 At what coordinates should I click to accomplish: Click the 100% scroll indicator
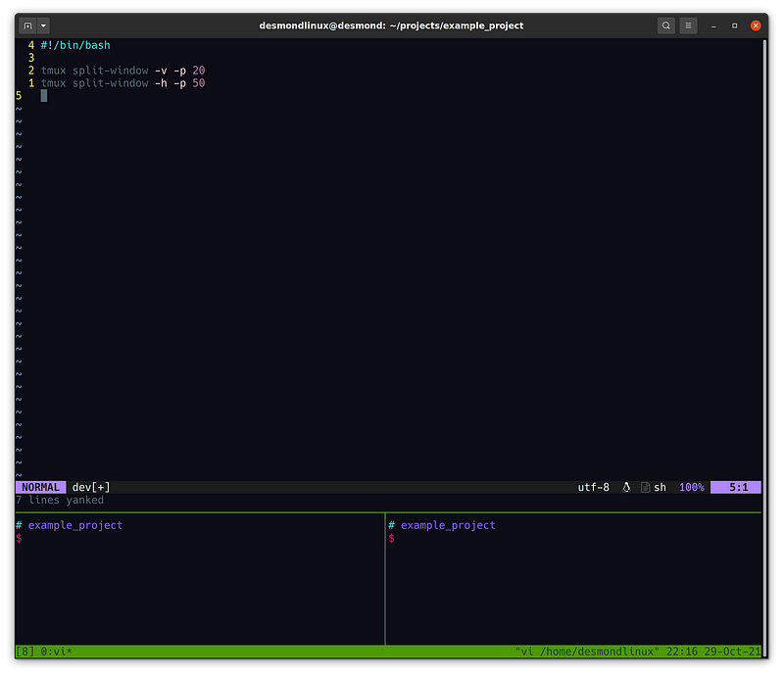[691, 487]
